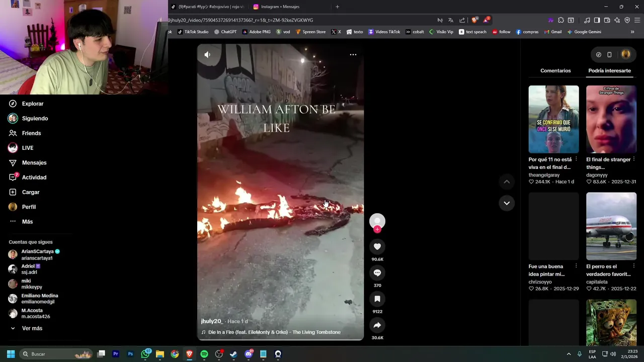
Task: Click the browser address bar URL
Action: pos(242,20)
